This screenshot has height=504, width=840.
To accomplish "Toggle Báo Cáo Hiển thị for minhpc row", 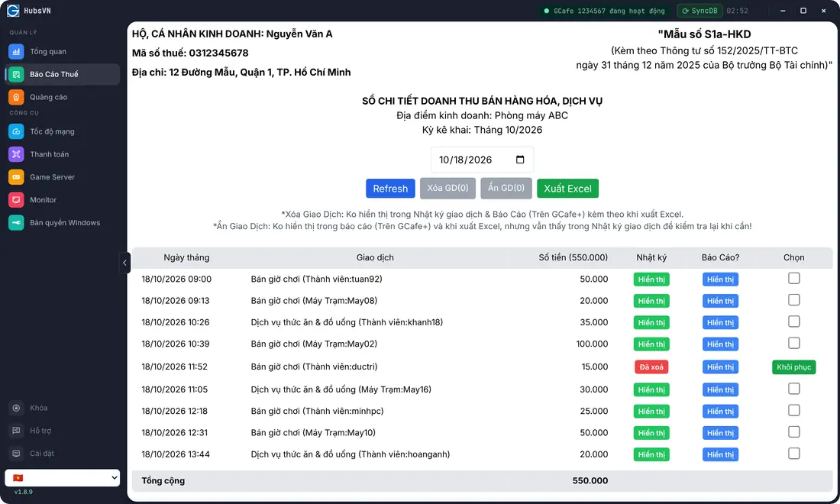I will point(721,412).
